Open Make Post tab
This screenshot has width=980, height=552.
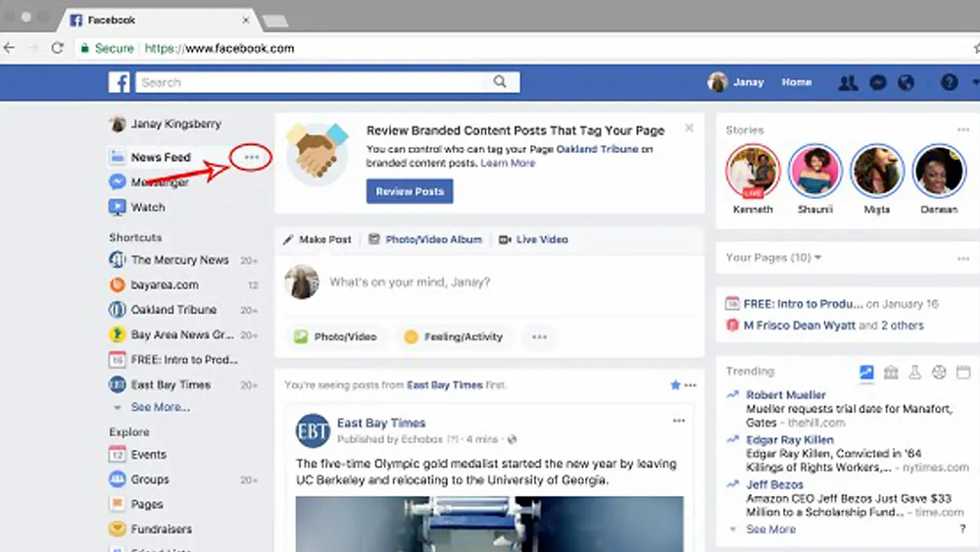318,239
